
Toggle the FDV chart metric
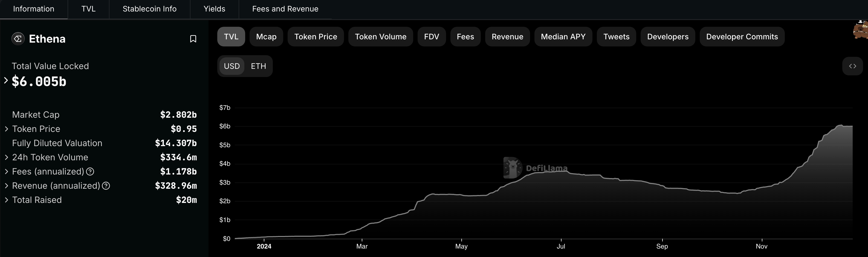point(432,37)
